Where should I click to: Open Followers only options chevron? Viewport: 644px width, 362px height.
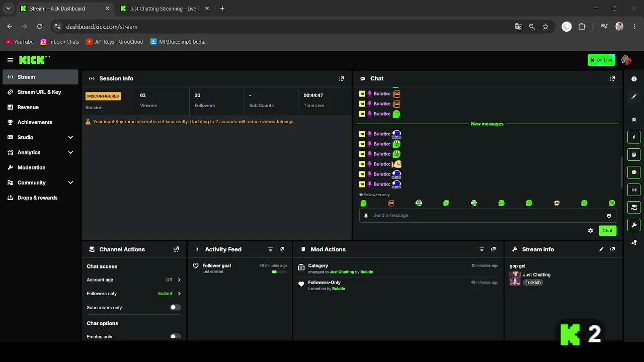click(x=179, y=294)
